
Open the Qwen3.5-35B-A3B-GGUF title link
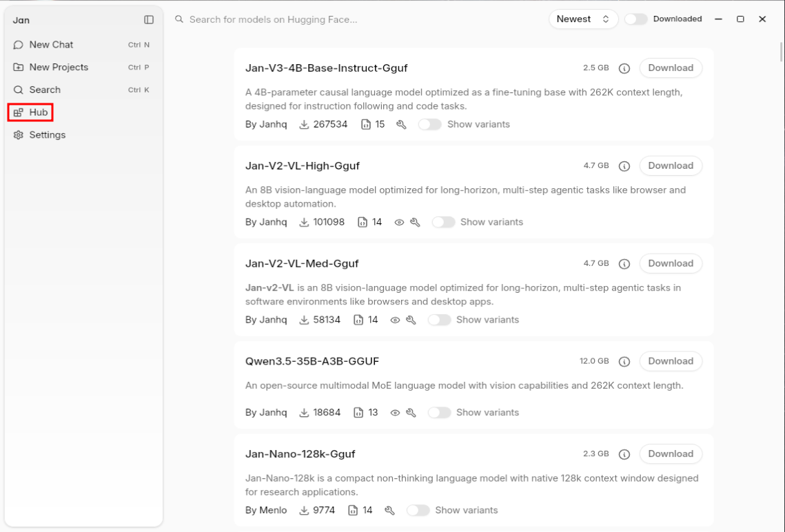click(x=312, y=361)
